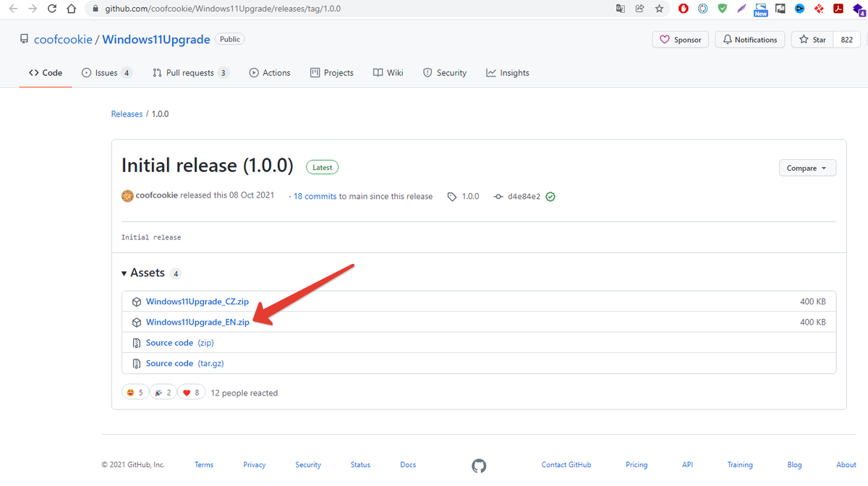868x486 pixels.
Task: Download Windows11Upgrade_EN.zip
Action: (197, 322)
